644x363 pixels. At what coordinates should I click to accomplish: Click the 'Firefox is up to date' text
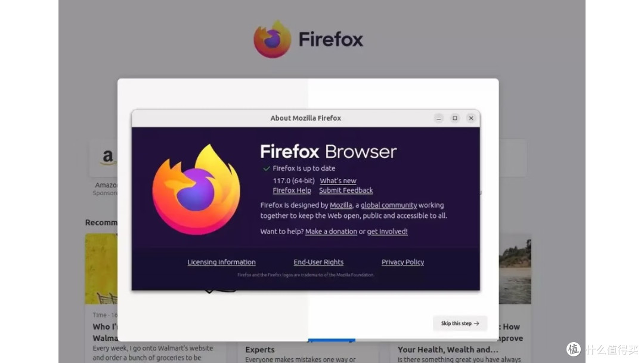(x=304, y=168)
